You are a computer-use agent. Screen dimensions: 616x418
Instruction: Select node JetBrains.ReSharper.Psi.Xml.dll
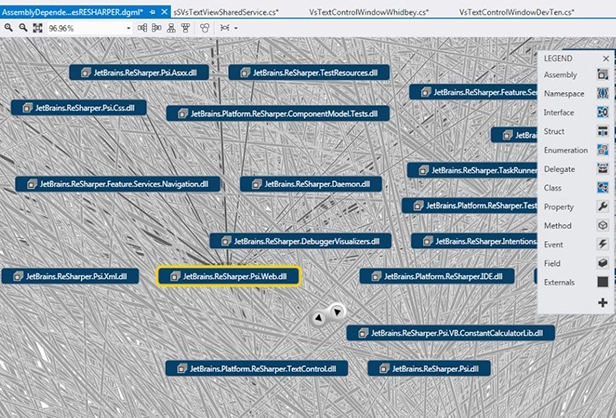click(70, 276)
